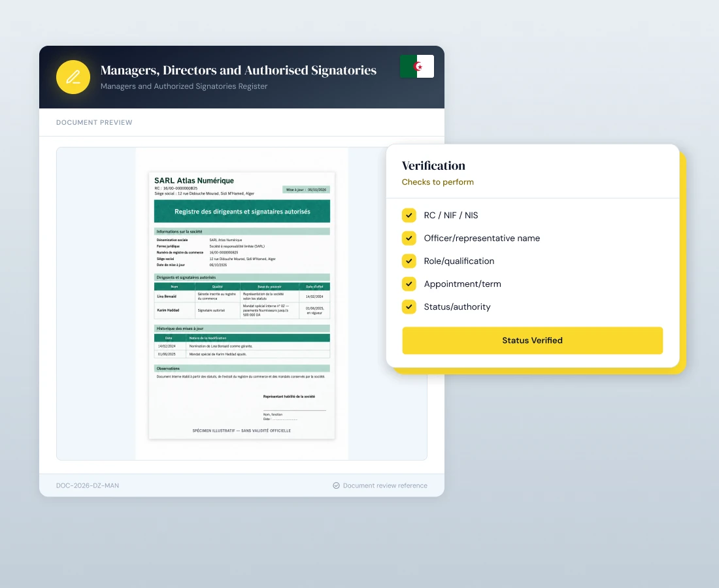The image size is (719, 588).
Task: Click the Verification panel heading
Action: [x=434, y=165]
